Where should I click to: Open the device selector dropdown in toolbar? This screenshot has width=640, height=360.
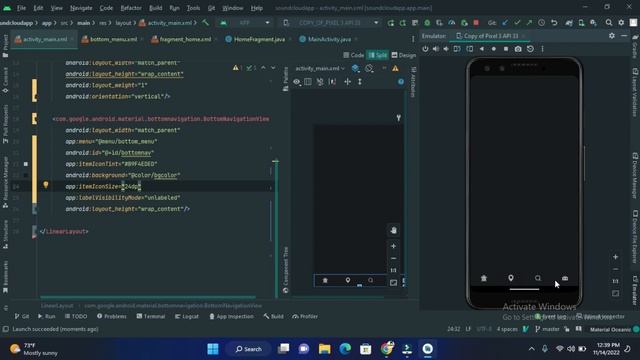pos(331,23)
